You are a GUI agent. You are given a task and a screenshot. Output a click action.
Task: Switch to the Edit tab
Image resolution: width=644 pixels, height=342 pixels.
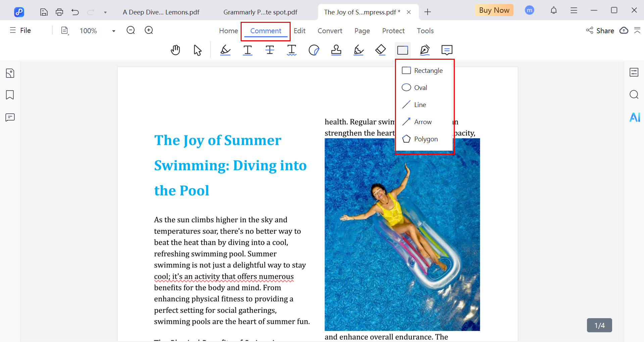point(299,31)
